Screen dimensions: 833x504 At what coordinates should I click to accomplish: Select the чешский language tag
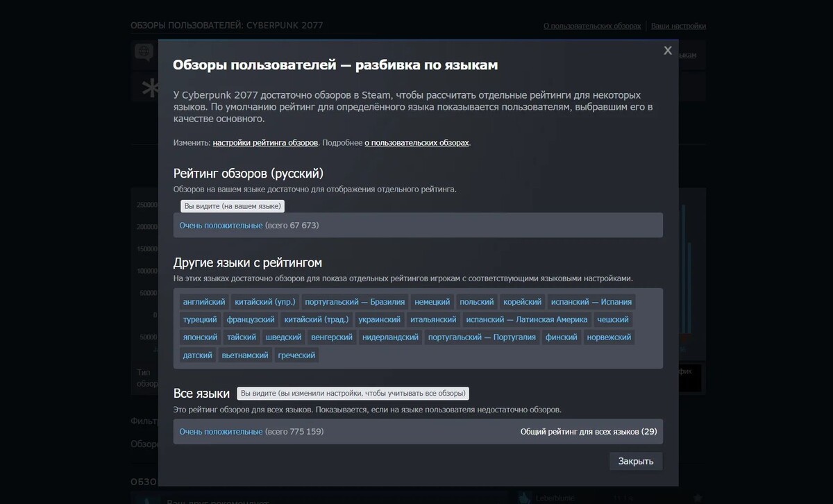pyautogui.click(x=613, y=319)
